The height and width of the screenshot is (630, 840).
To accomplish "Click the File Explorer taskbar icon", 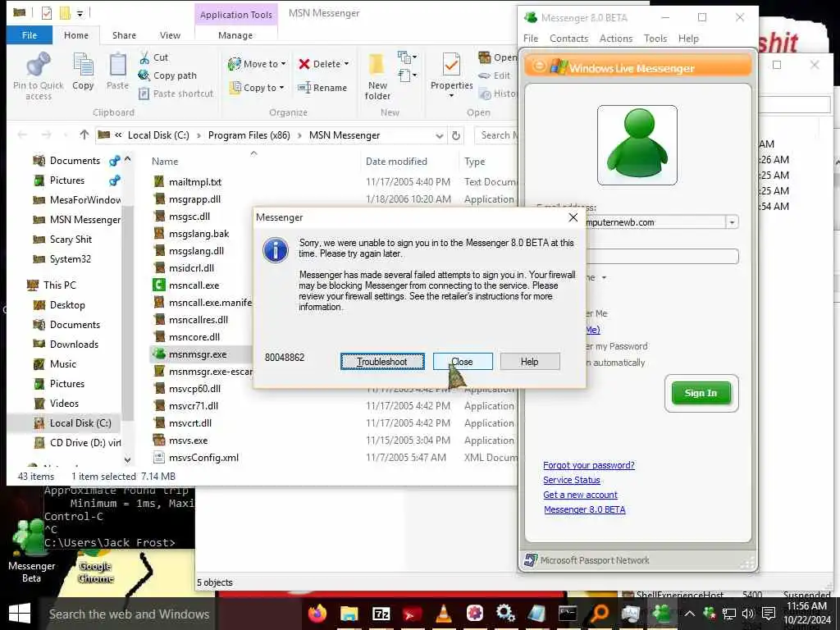I will coord(349,614).
